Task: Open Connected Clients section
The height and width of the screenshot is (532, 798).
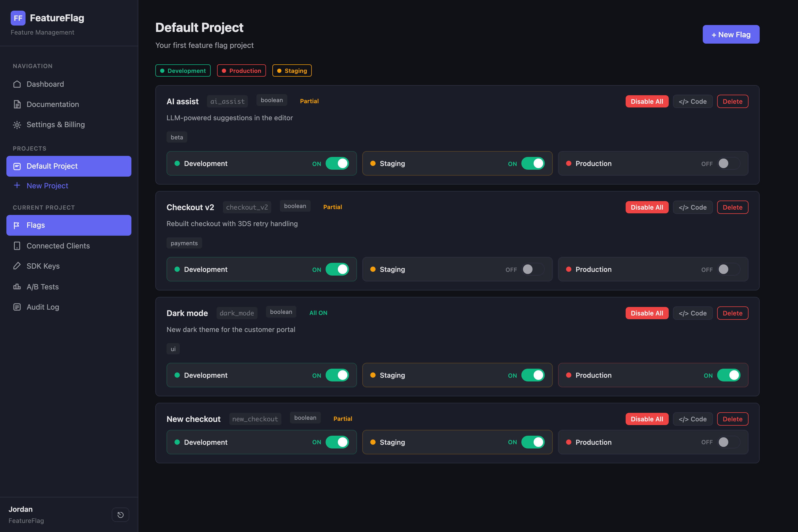Action: coord(69,246)
